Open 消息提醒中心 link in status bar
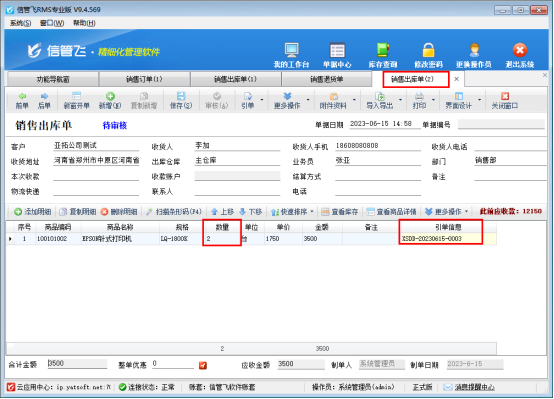Image resolution: width=554 pixels, height=399 pixels. 475,387
